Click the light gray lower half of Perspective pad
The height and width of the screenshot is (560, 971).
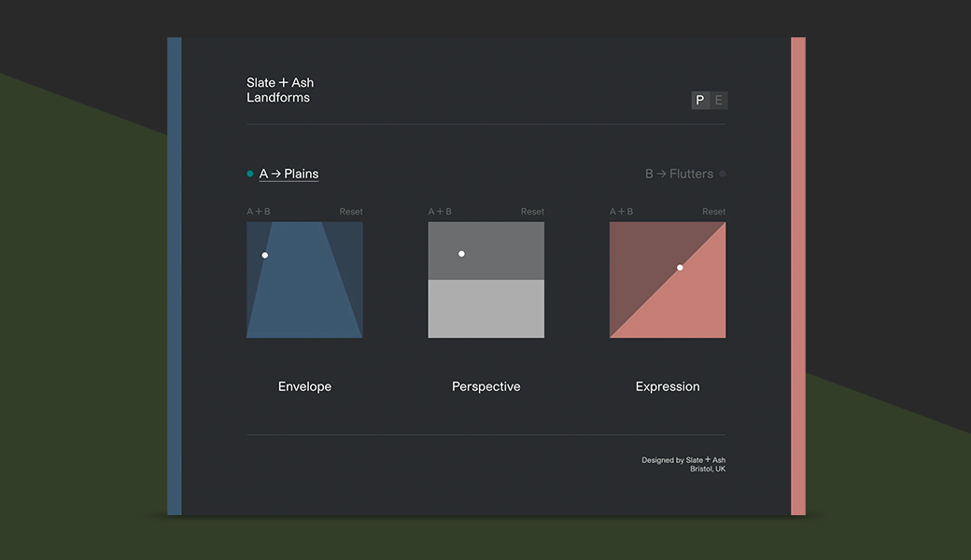[x=486, y=309]
